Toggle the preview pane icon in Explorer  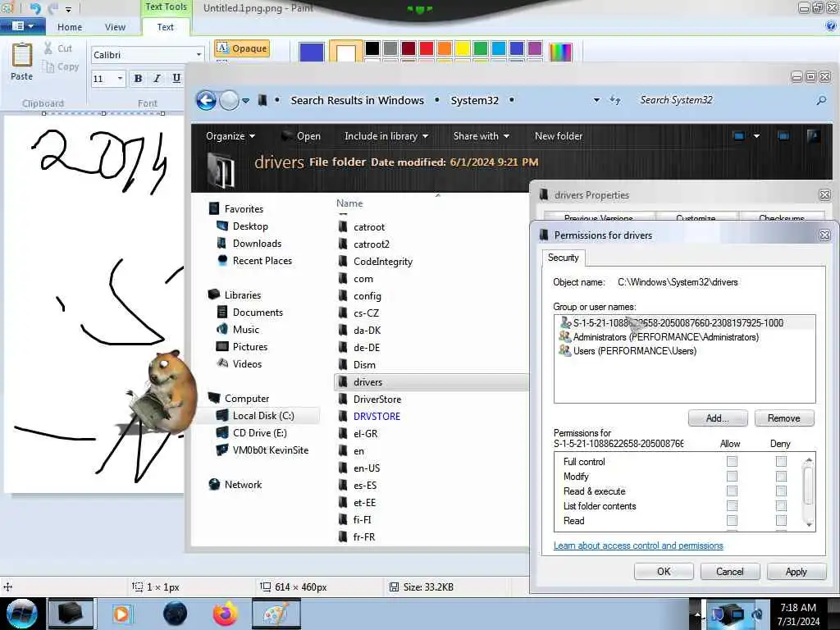click(783, 136)
